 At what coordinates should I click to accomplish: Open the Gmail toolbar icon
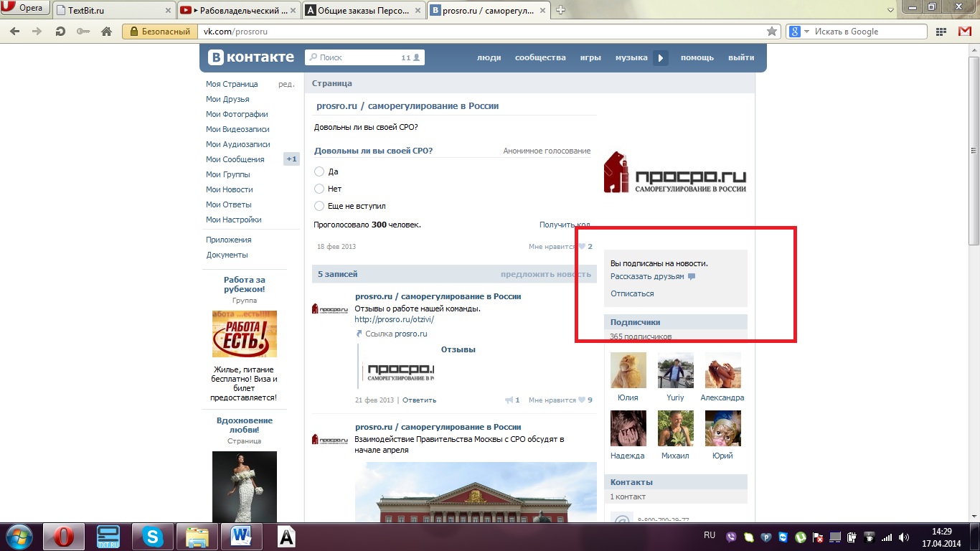pyautogui.click(x=964, y=32)
